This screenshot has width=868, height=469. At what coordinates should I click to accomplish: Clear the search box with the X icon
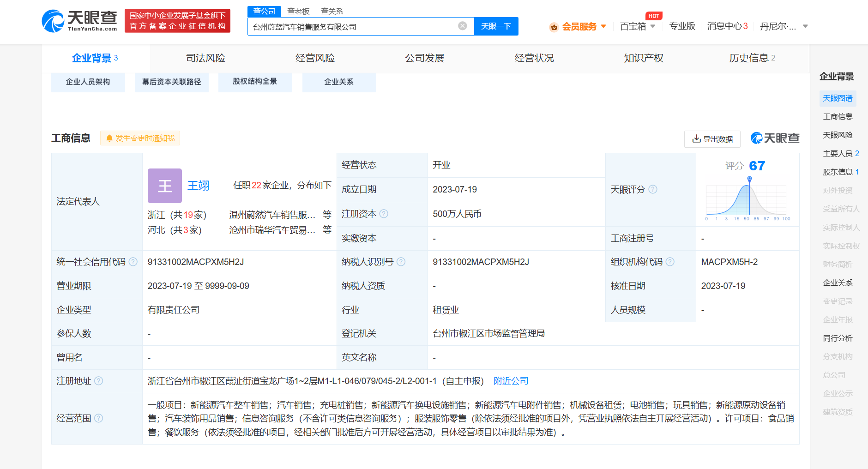click(463, 26)
